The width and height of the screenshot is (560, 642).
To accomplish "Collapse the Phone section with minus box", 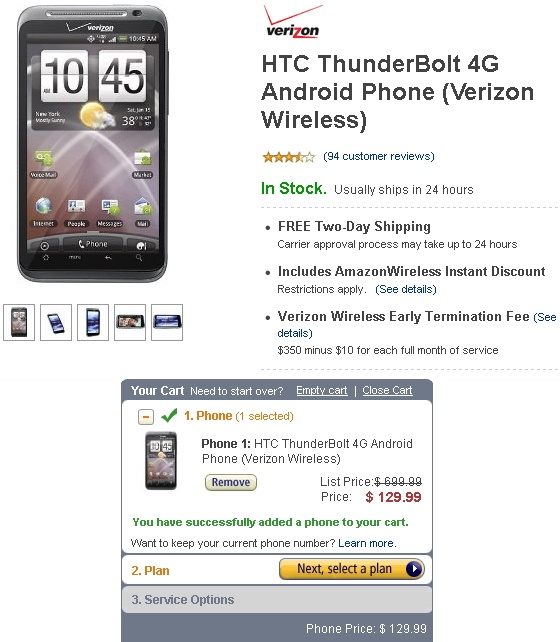I will tap(146, 417).
